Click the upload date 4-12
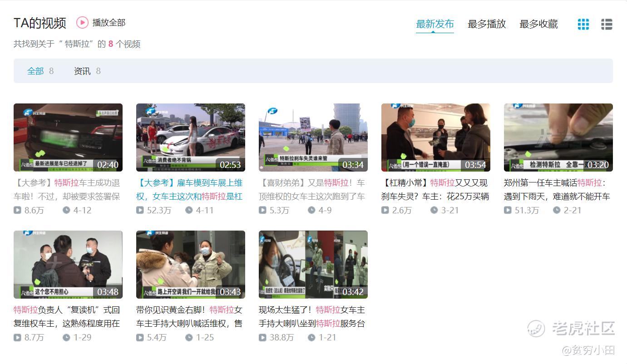The height and width of the screenshot is (364, 627). point(83,210)
